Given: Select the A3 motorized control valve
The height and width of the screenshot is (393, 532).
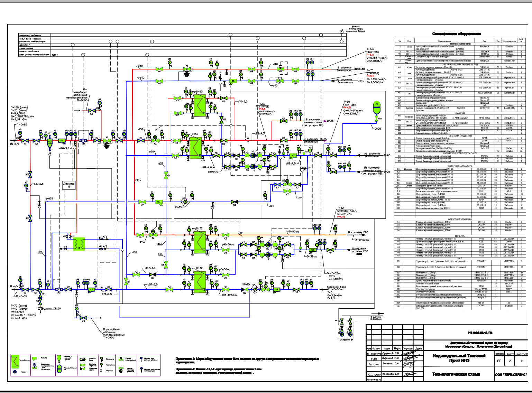Looking at the screenshot, I should (156, 141).
